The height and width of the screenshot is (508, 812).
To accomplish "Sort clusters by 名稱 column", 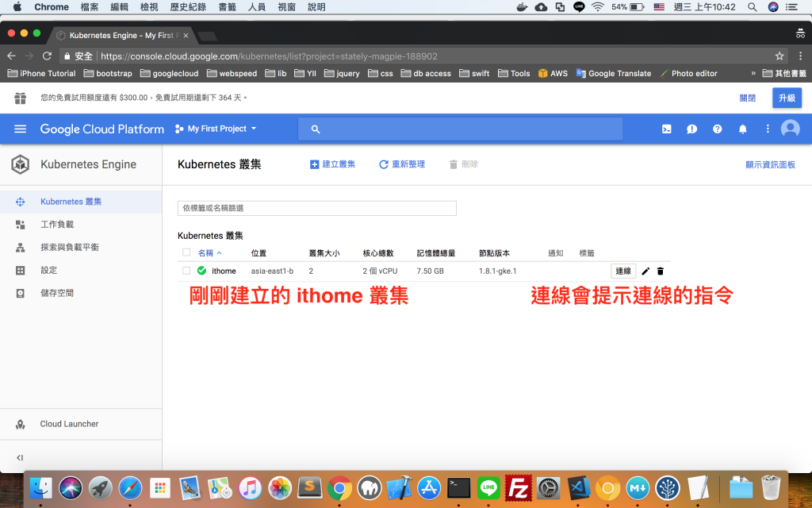I will pos(209,253).
